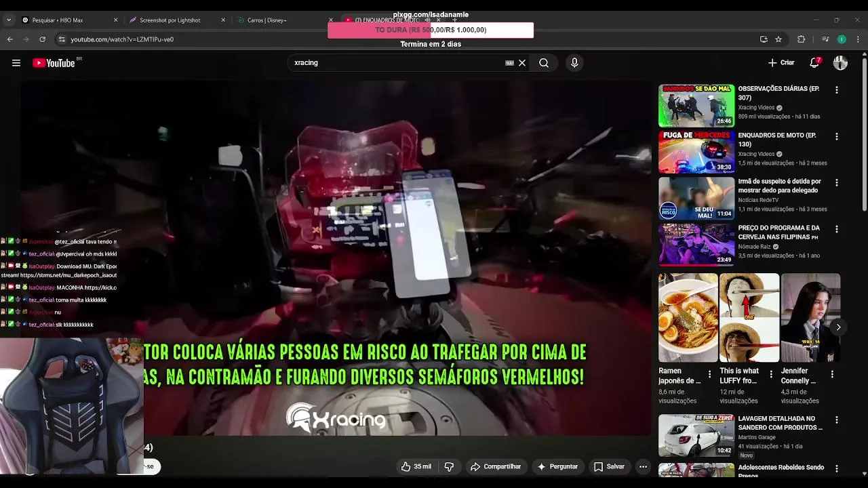The height and width of the screenshot is (488, 868).
Task: Open the Compartilhar share button
Action: tap(496, 466)
